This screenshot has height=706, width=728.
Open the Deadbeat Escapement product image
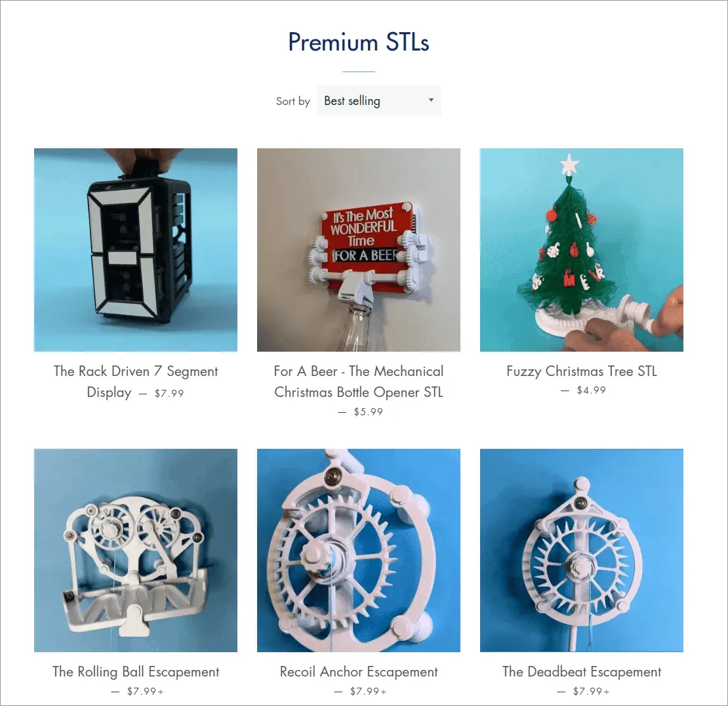click(x=581, y=550)
